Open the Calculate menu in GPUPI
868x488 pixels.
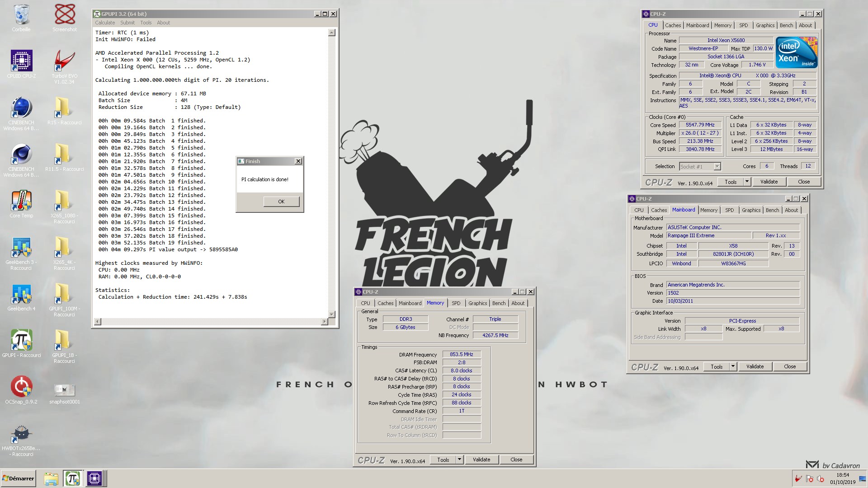(x=105, y=23)
